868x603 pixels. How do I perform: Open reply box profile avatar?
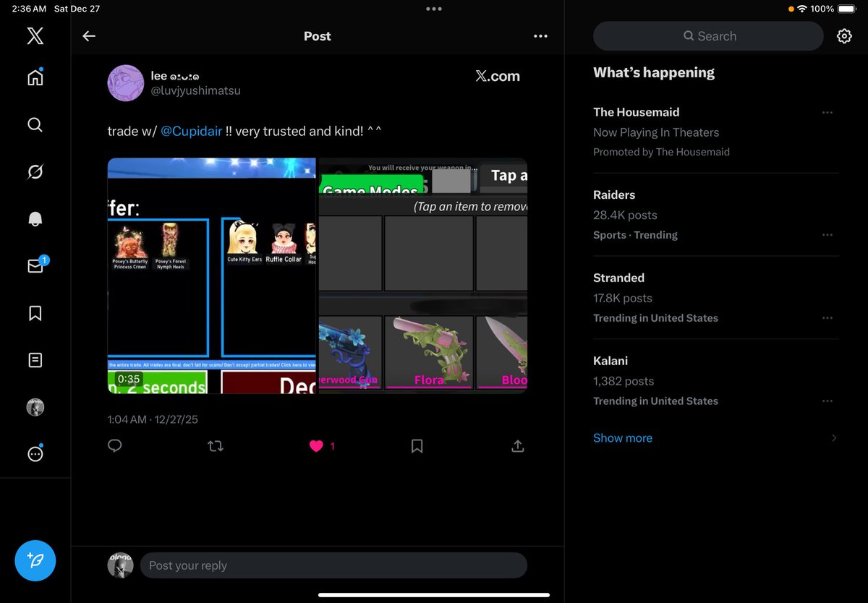tap(120, 565)
